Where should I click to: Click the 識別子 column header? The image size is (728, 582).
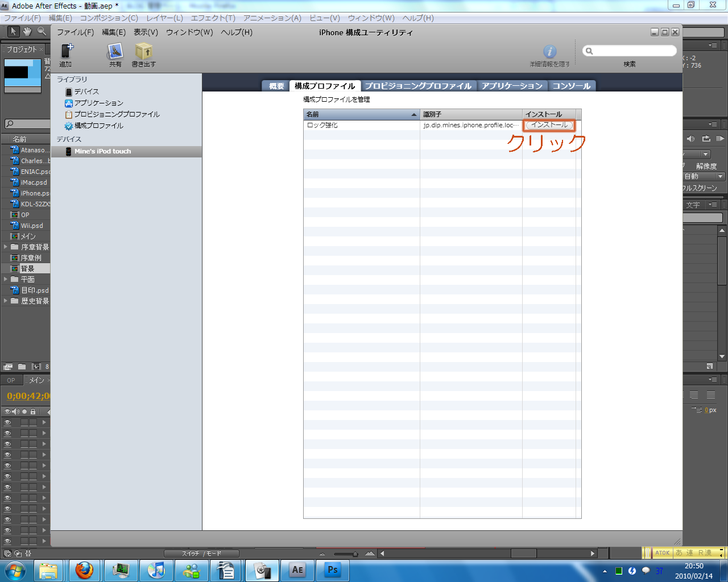pyautogui.click(x=471, y=114)
